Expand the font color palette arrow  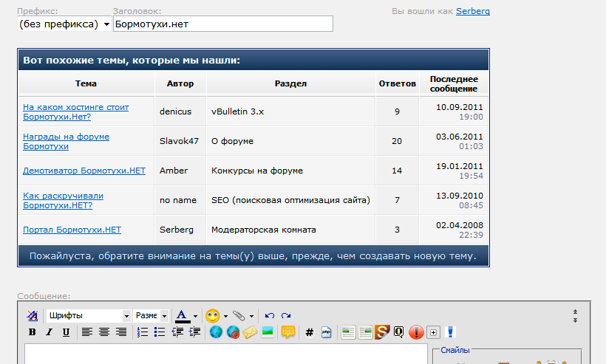pos(195,316)
